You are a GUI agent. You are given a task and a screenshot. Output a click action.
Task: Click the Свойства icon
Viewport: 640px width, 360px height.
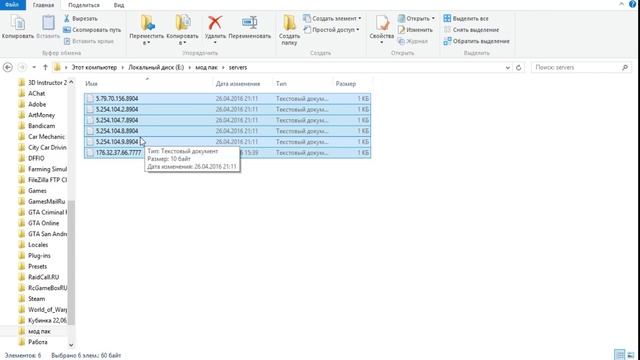click(382, 24)
